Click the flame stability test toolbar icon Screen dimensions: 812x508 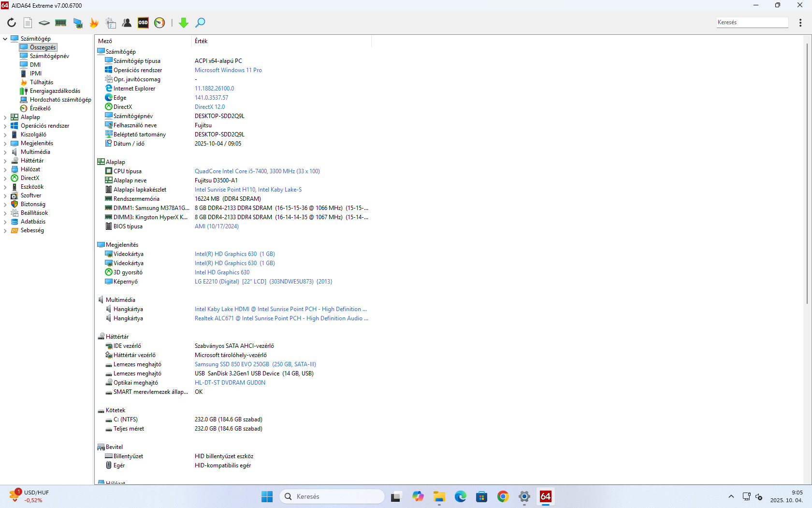coord(94,23)
